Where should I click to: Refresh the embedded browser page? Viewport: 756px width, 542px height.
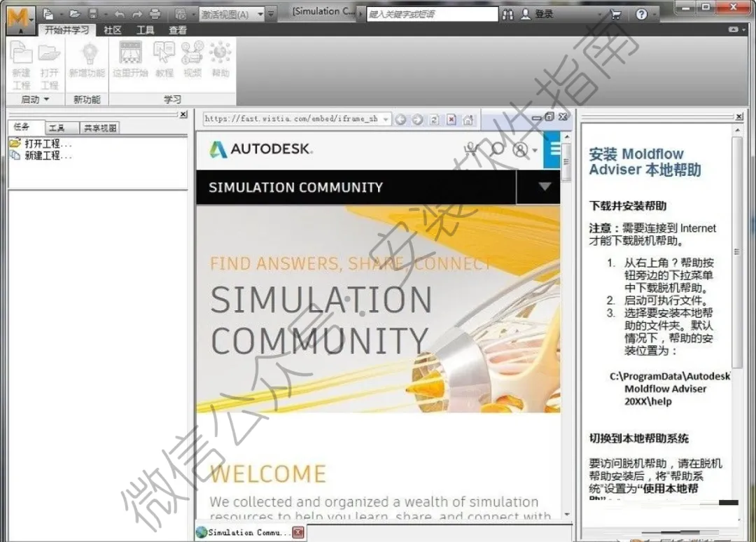(435, 120)
